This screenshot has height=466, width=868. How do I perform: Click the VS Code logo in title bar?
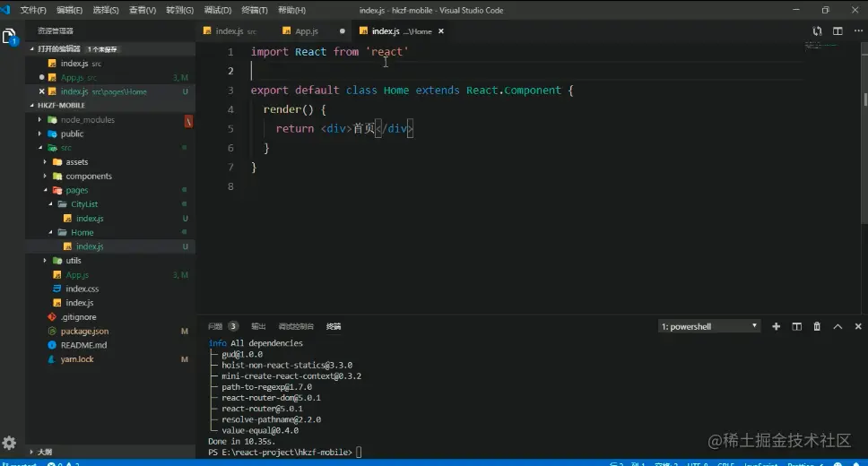tap(5, 9)
